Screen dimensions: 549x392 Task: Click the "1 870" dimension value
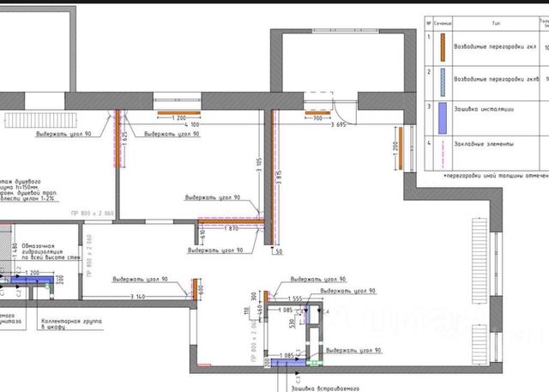click(x=231, y=228)
